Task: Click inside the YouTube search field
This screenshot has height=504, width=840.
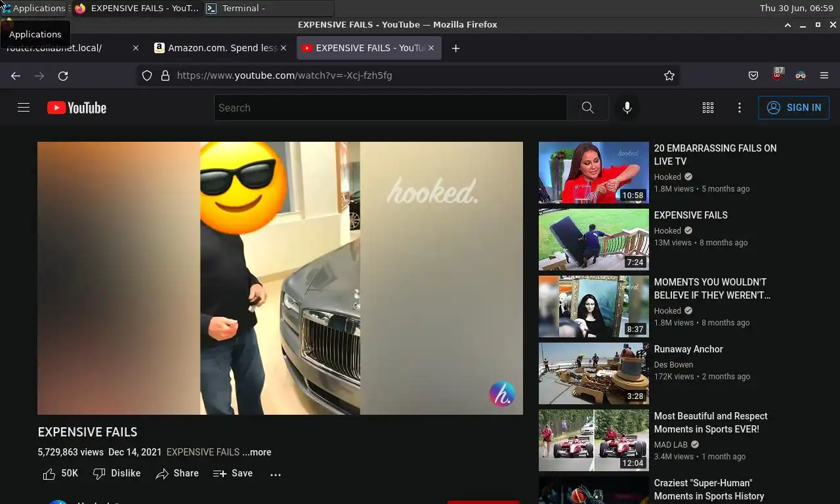Action: pos(390,108)
